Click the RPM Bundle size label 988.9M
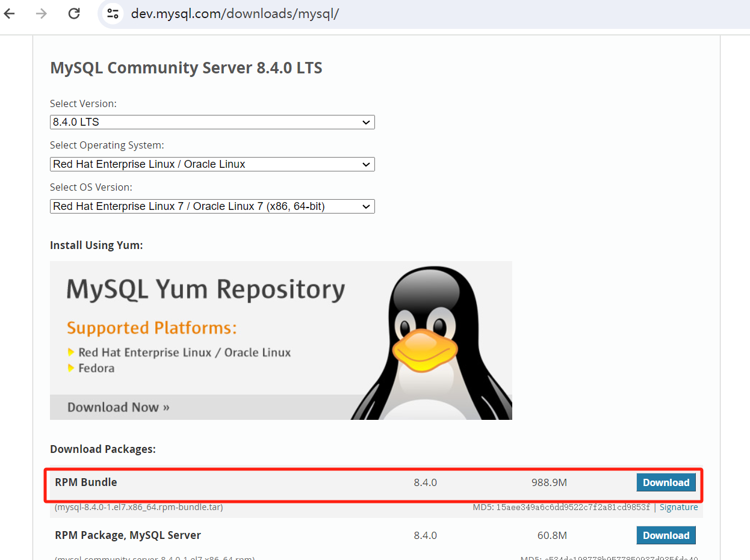The height and width of the screenshot is (560, 750). click(549, 482)
